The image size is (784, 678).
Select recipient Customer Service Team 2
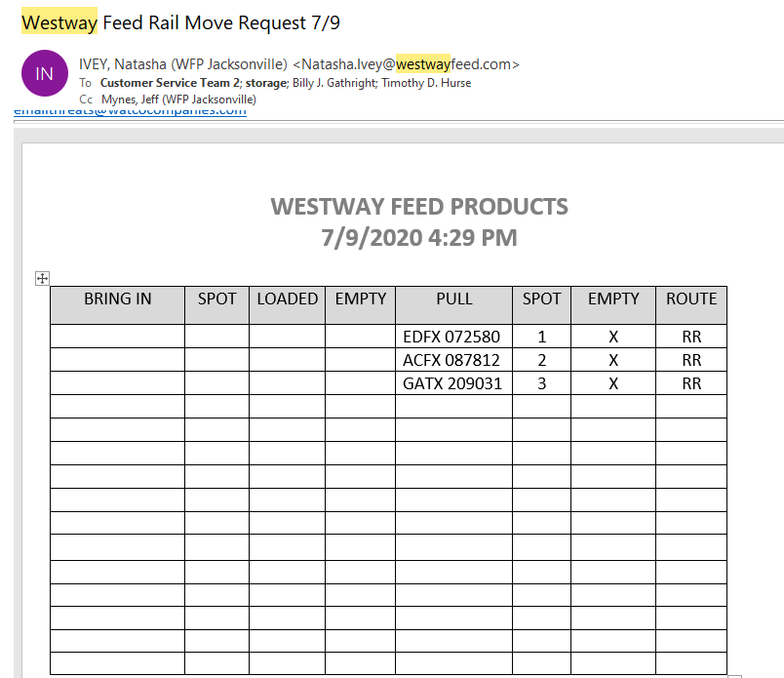[x=170, y=83]
